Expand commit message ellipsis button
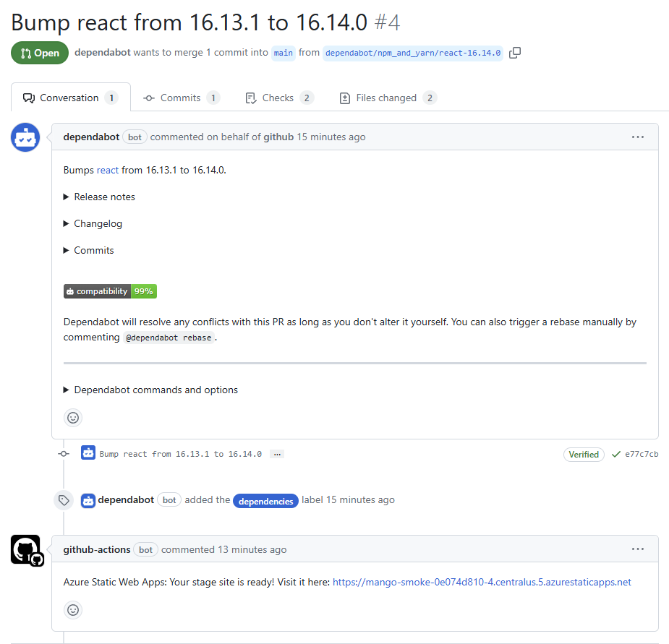The width and height of the screenshot is (669, 644). [277, 454]
